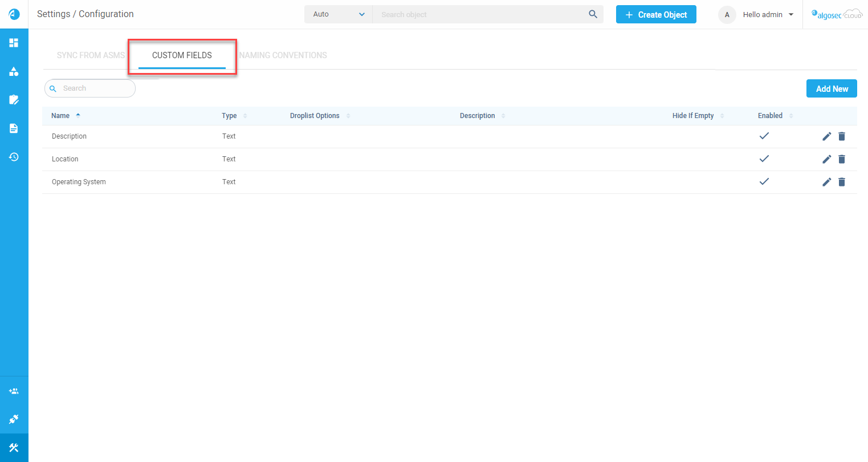Click the Add New button
Image resolution: width=868 pixels, height=462 pixels.
832,88
